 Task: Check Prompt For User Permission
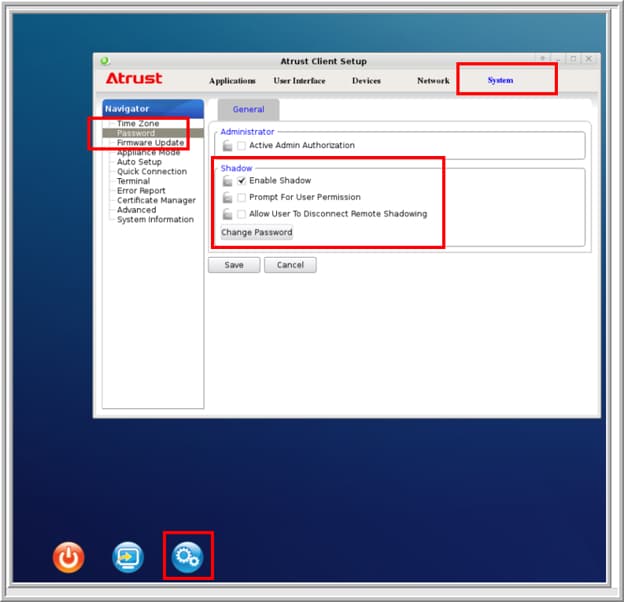(x=241, y=197)
